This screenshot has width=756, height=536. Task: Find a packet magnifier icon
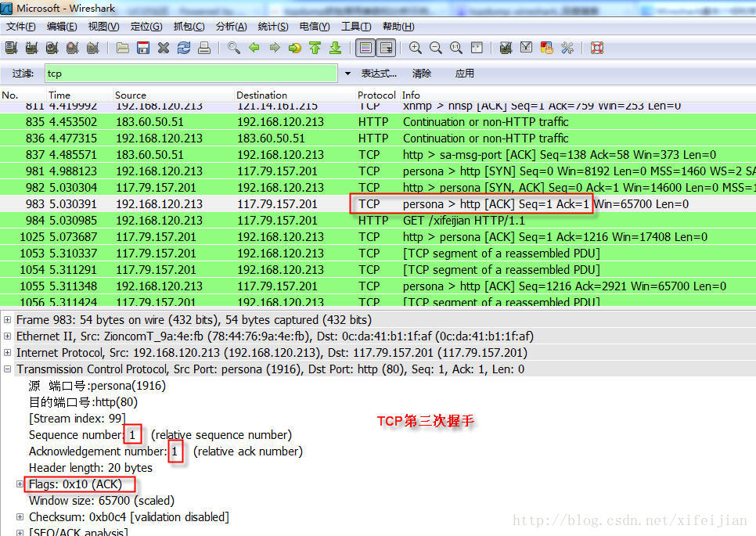[x=234, y=48]
